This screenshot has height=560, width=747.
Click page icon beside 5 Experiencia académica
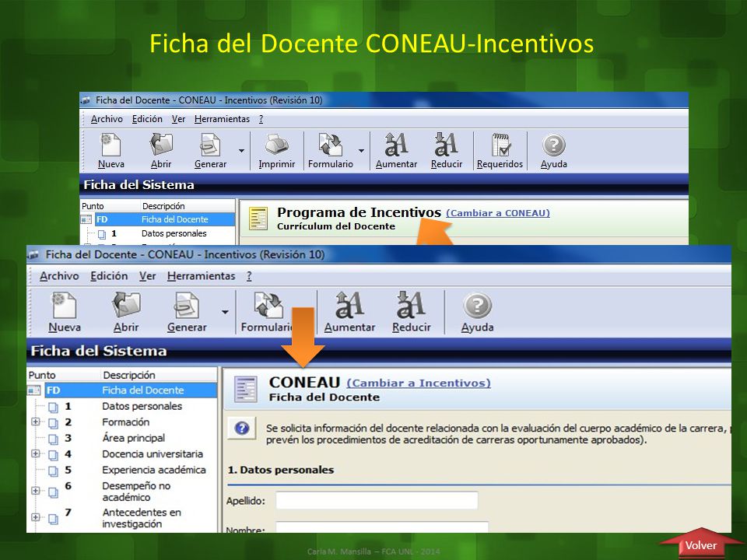(54, 471)
